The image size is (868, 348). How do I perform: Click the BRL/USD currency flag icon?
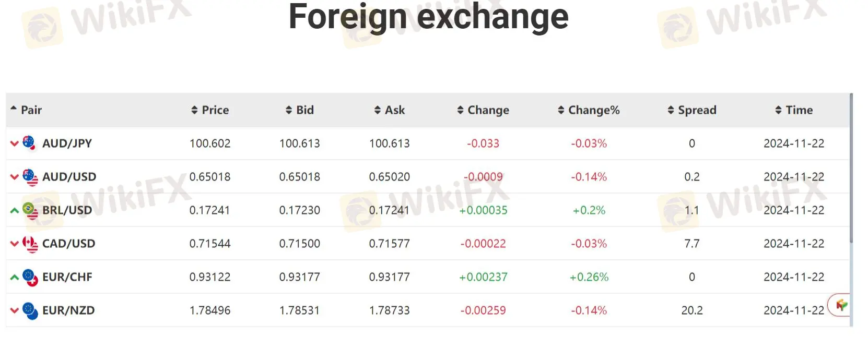coord(30,210)
